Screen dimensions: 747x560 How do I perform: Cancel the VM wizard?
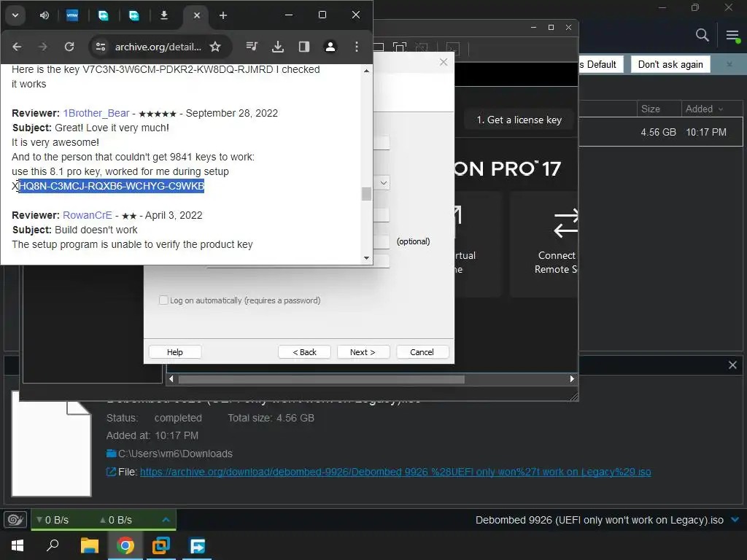click(x=422, y=352)
